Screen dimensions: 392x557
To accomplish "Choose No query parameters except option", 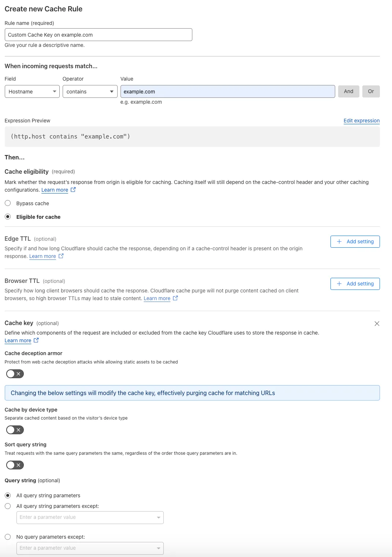I will (8, 536).
